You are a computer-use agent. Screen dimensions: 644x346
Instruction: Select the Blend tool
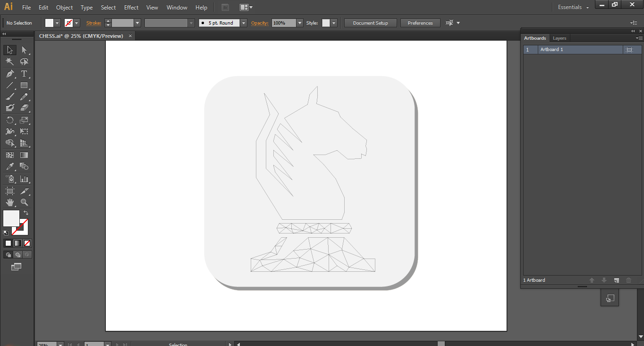point(24,166)
